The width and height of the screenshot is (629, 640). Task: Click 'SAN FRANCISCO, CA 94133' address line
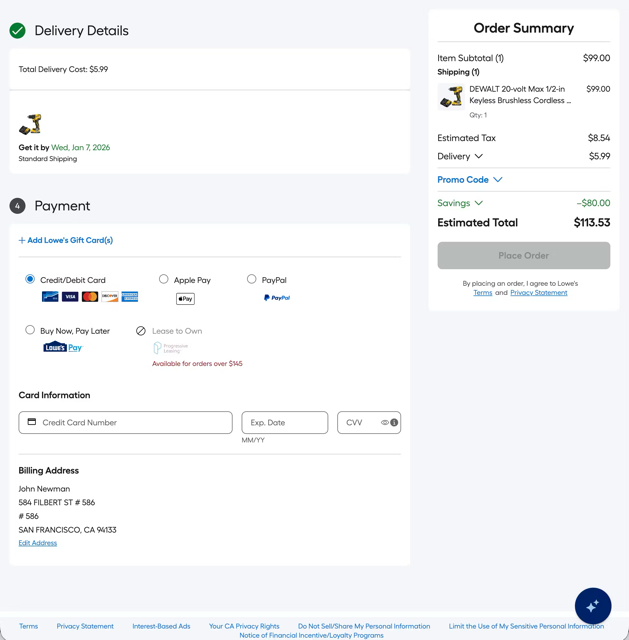coord(67,530)
